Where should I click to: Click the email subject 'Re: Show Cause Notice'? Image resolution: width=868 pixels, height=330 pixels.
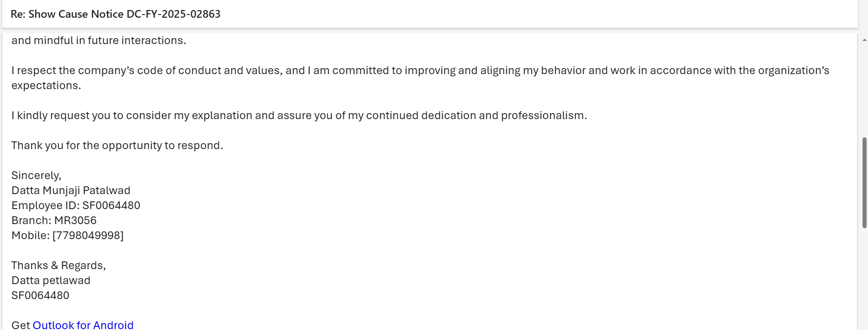pos(115,14)
